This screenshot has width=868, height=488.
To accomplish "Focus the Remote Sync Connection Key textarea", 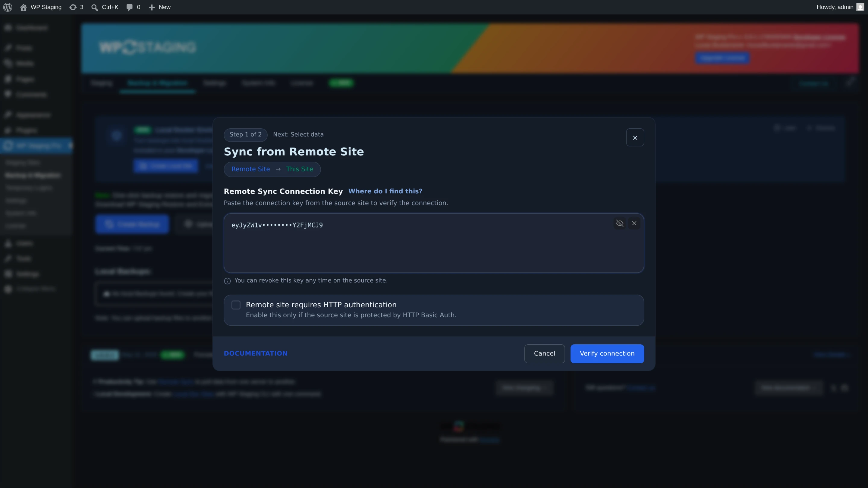I will 434,243.
